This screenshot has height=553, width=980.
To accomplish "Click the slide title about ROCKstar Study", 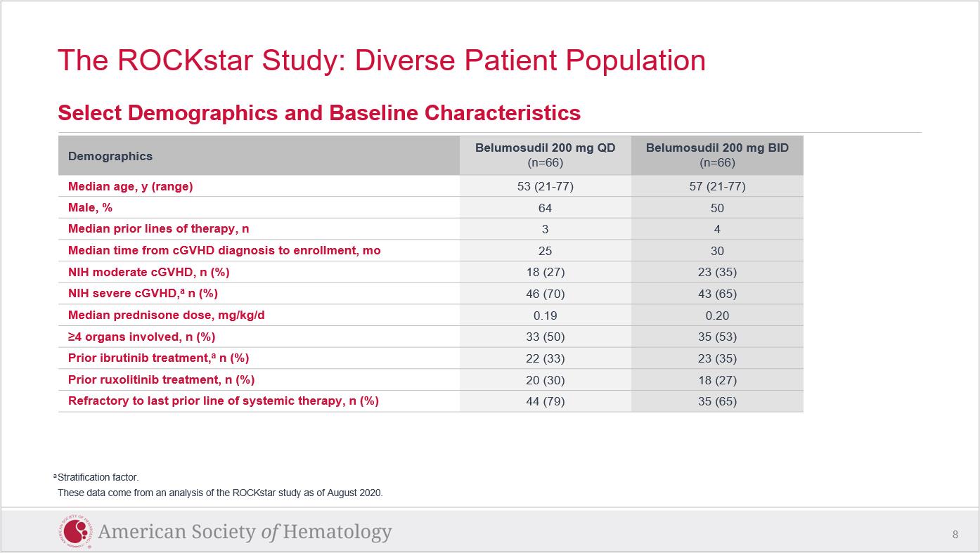I will pos(381,60).
